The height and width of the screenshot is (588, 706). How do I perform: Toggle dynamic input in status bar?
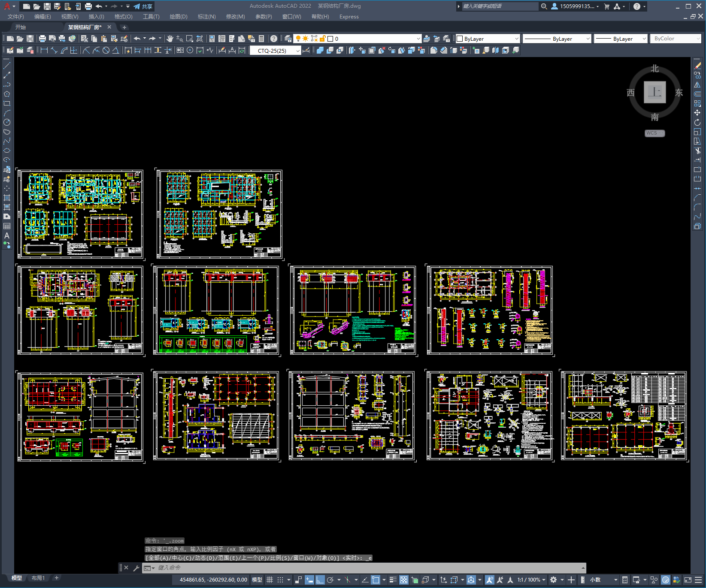[x=309, y=580]
